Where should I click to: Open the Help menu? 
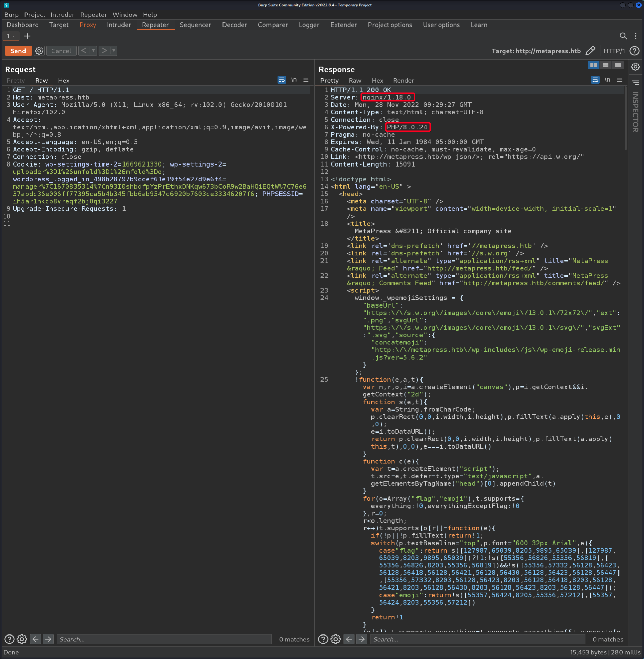pos(149,15)
